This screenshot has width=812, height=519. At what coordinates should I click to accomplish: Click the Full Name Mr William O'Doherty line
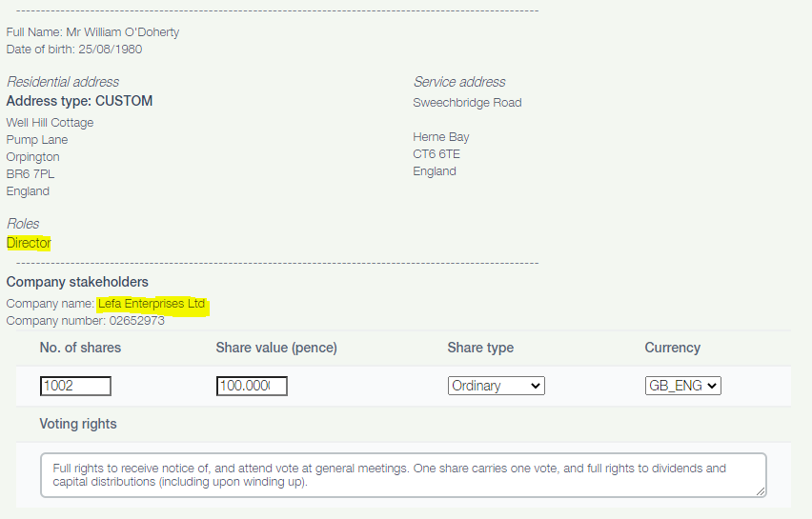(x=92, y=32)
